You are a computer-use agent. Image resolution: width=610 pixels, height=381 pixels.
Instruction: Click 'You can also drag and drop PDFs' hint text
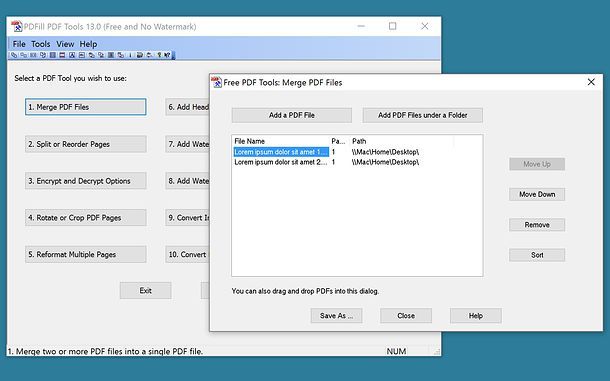pos(305,291)
